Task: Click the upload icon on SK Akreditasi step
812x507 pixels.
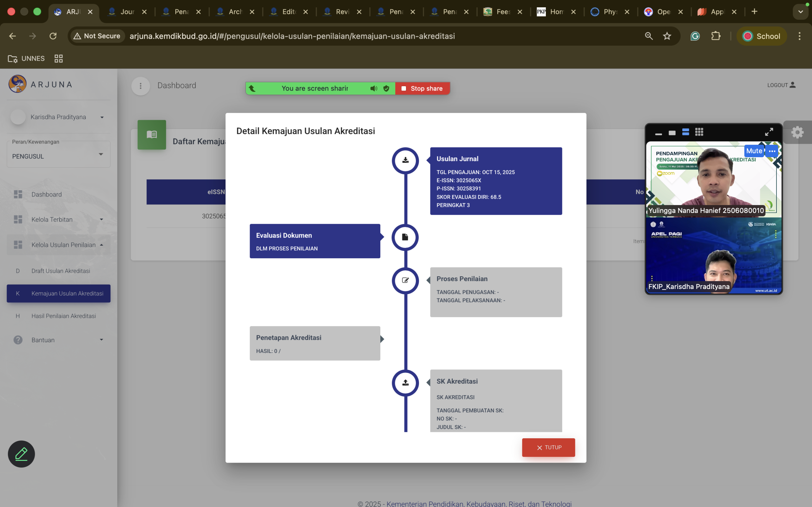Action: coord(405,383)
